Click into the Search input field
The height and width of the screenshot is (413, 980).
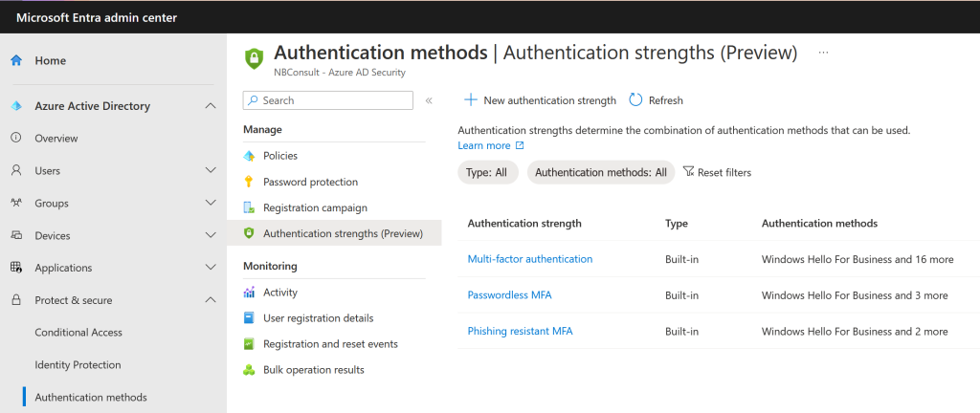(x=328, y=100)
